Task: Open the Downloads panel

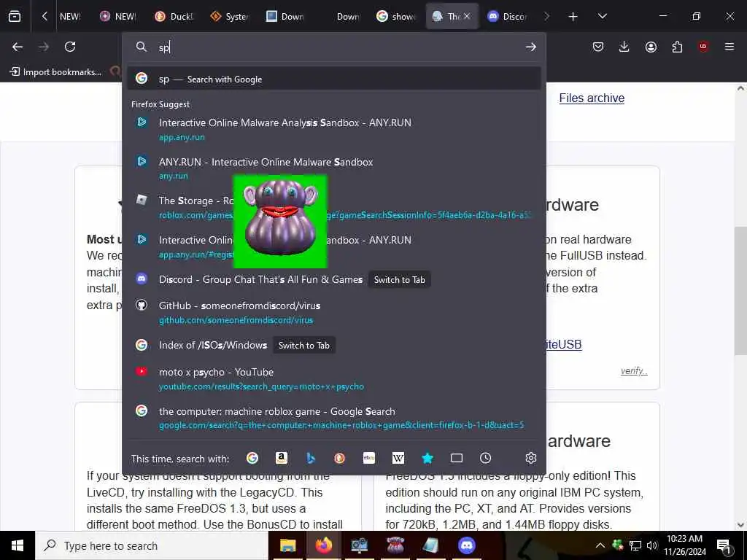Action: (624, 47)
